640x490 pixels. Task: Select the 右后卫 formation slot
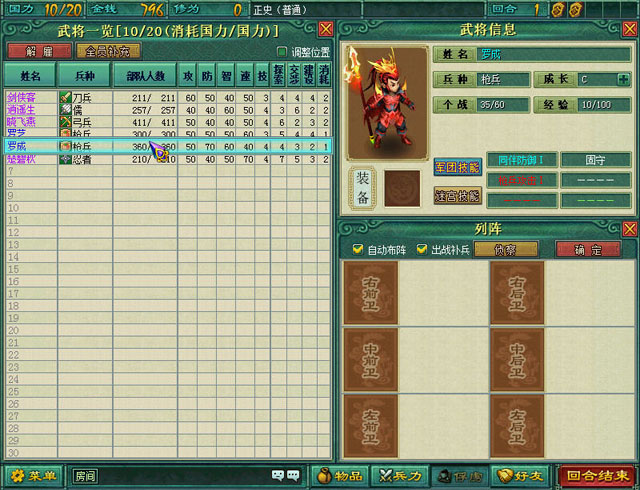tap(517, 293)
